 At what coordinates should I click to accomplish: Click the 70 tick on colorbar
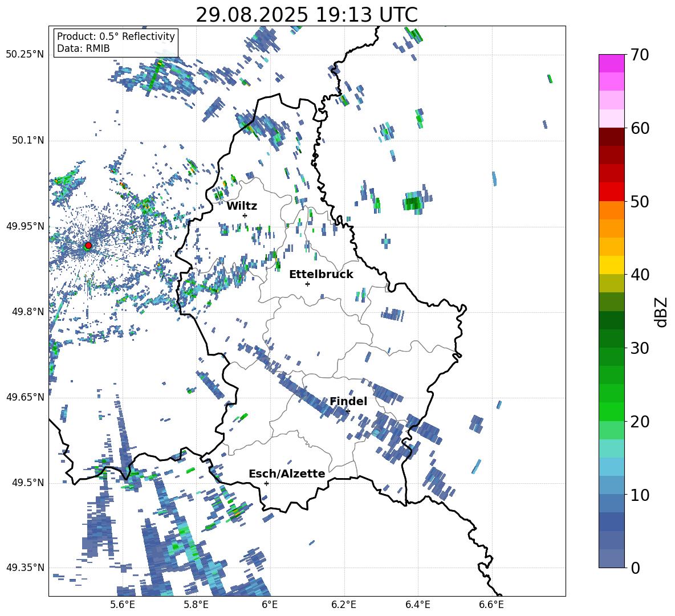[640, 55]
